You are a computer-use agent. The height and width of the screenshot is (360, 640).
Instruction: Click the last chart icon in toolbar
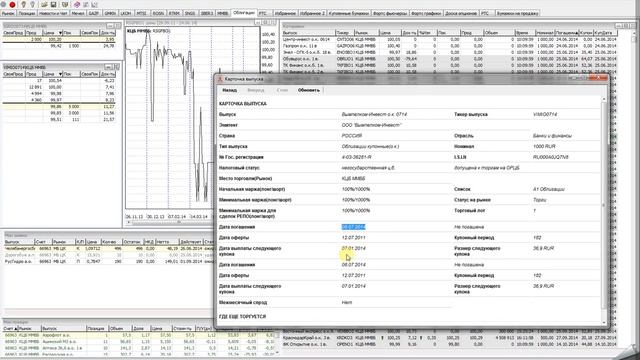(95, 4)
